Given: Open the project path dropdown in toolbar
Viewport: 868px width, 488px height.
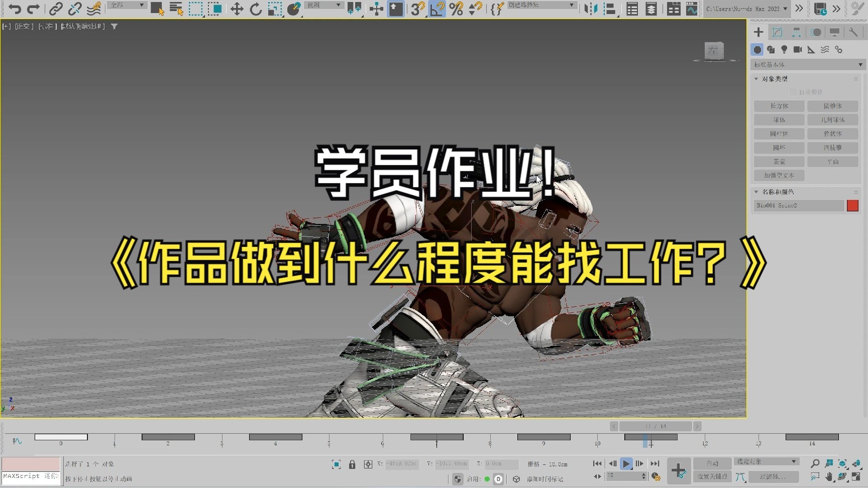Looking at the screenshot, I should click(746, 9).
